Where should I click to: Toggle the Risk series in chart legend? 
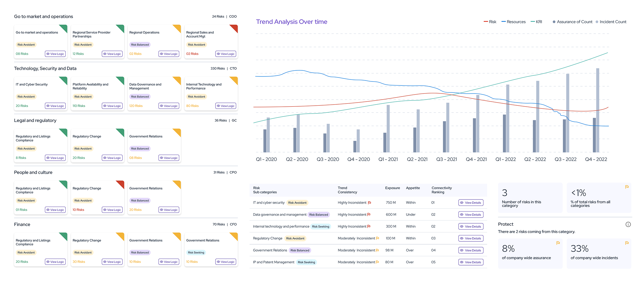[x=490, y=22]
